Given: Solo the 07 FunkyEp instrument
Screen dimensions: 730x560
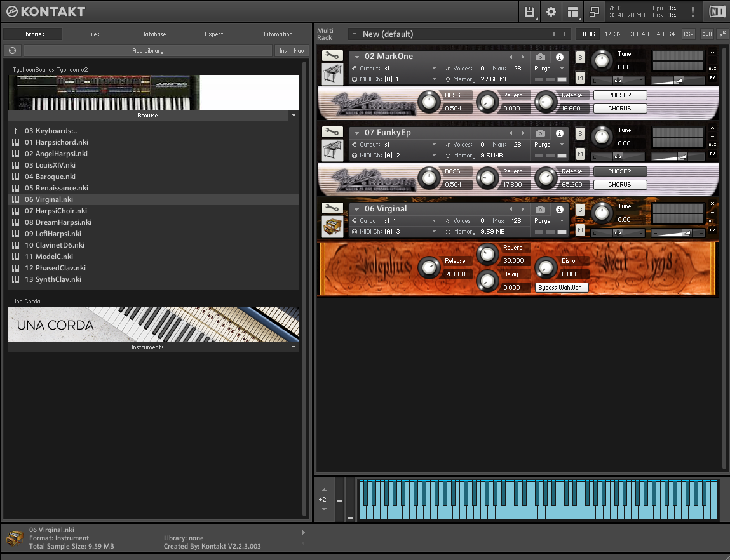Looking at the screenshot, I should [x=580, y=134].
